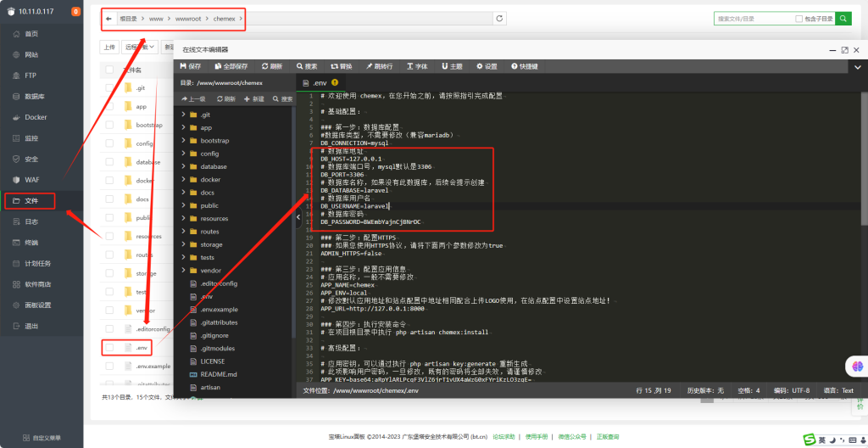868x448 pixels.
Task: Open the 远程下载 dropdown
Action: tap(140, 48)
